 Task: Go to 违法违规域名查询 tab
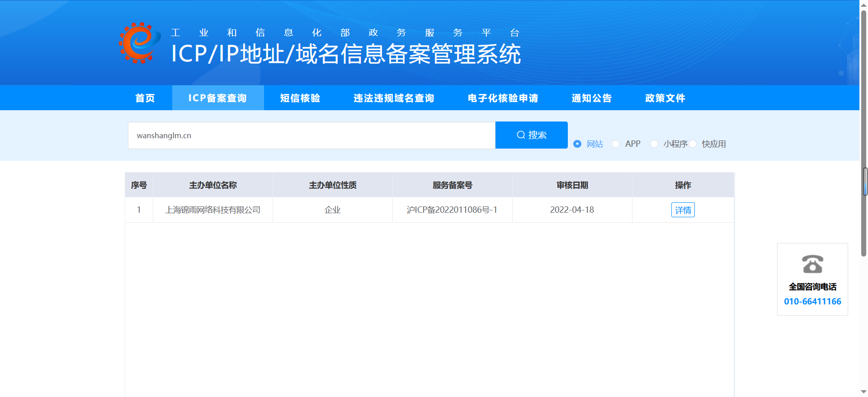(x=394, y=98)
